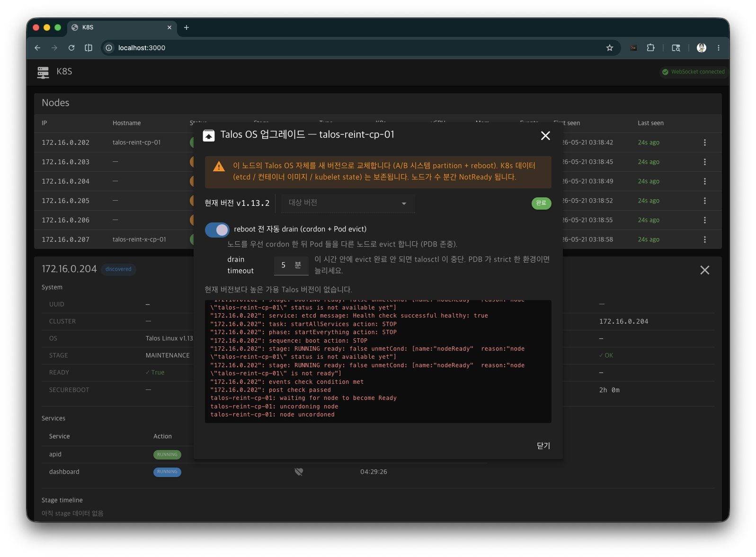Click the RUNNING badge for apid service

(x=167, y=455)
